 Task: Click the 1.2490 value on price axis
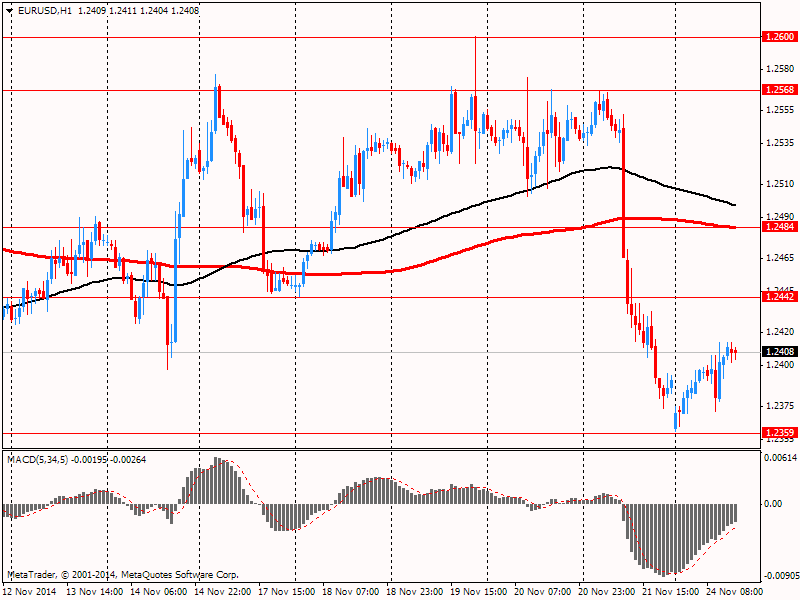(781, 216)
